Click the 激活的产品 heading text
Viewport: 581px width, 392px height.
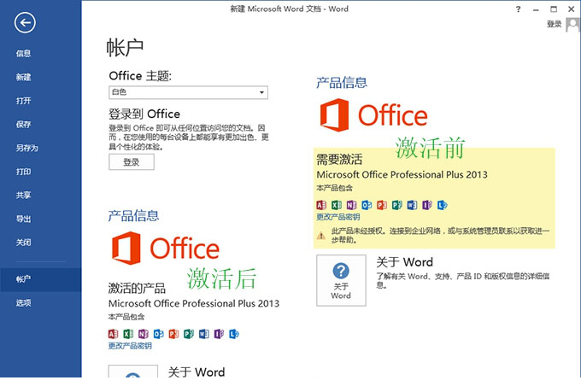point(137,289)
